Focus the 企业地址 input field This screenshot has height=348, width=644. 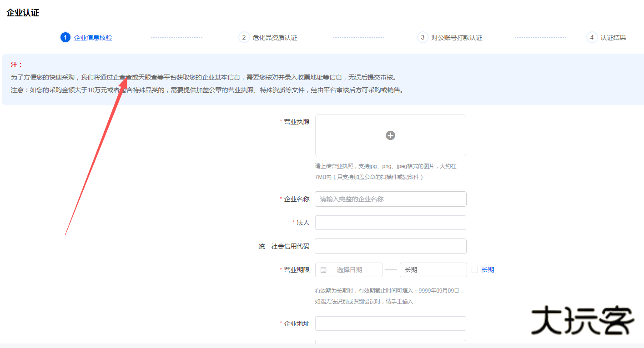tap(390, 323)
